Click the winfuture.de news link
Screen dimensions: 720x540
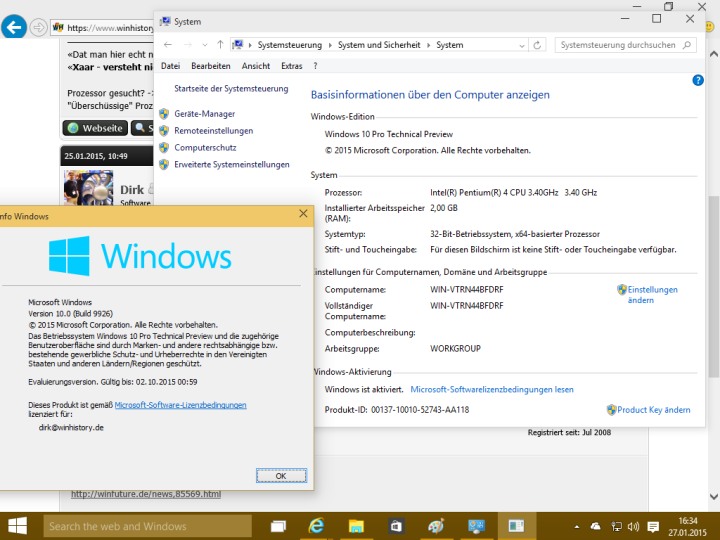tap(146, 494)
